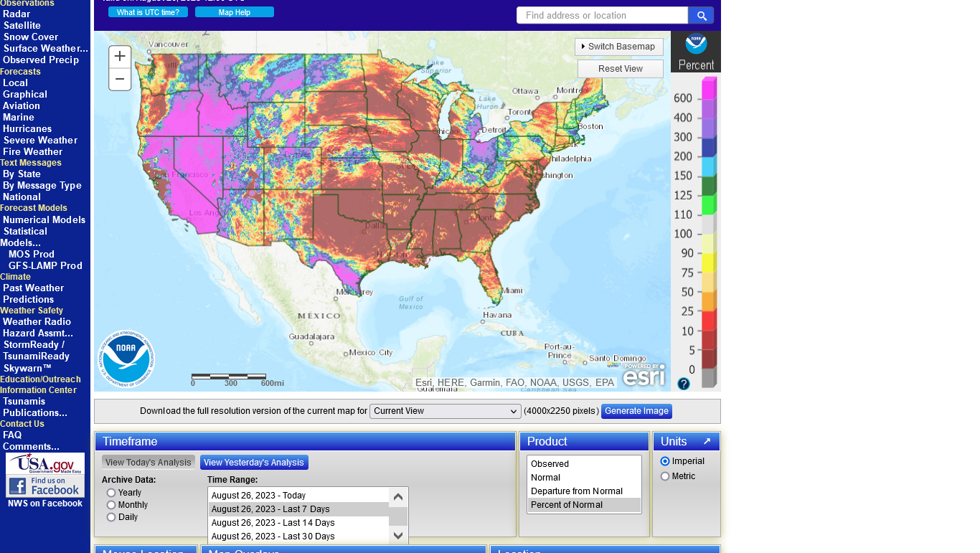The height and width of the screenshot is (553, 980).
Task: Select Departure from Normal product
Action: 584,491
